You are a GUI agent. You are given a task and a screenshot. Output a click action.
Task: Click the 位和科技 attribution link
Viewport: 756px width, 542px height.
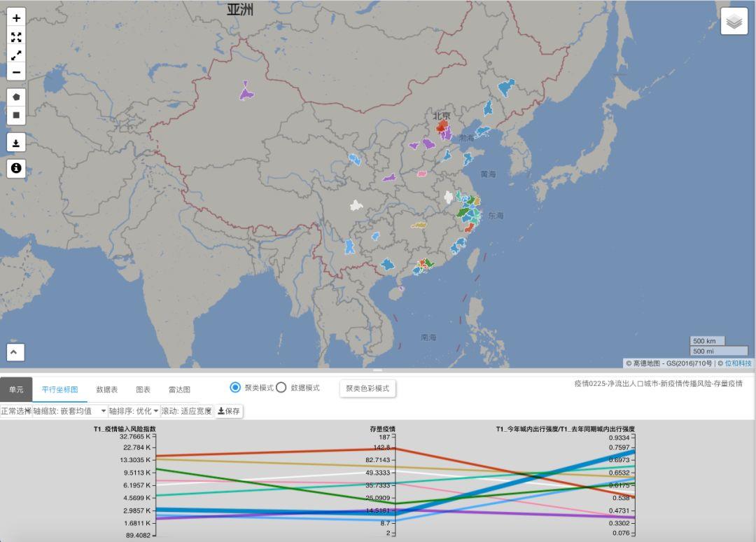pos(738,363)
